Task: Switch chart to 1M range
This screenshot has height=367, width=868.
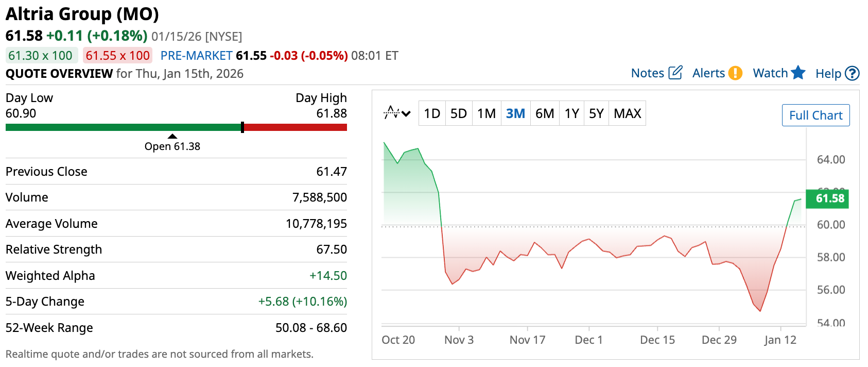Action: pyautogui.click(x=486, y=113)
